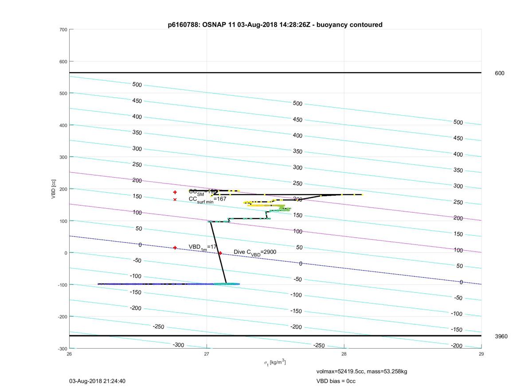Click the 'CC surf min=167' annotation
532x392 pixels.
(x=207, y=200)
